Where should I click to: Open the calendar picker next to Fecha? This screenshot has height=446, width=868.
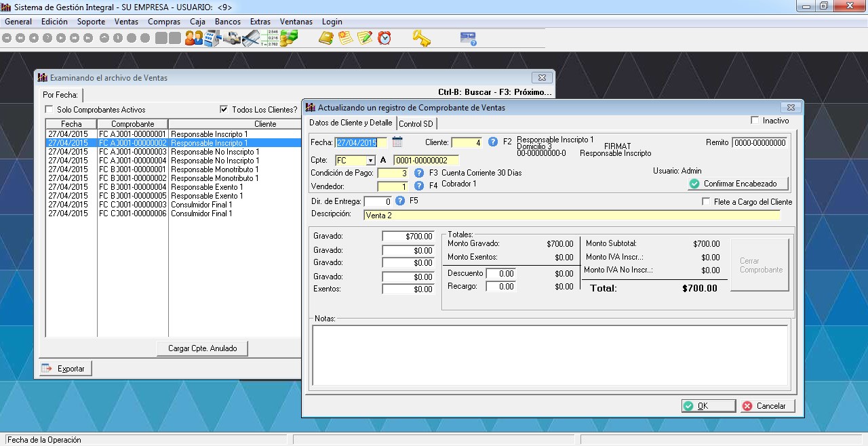[397, 142]
